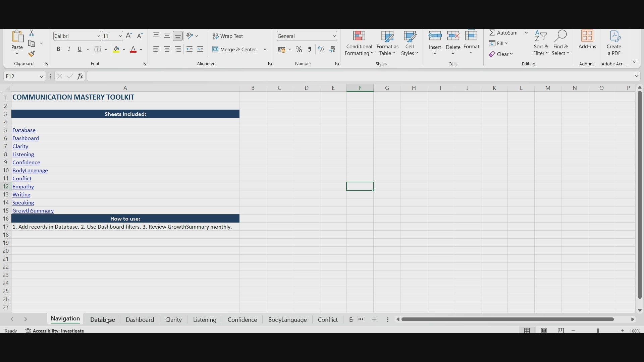Click Create a PDF icon
The image size is (644, 362).
pos(614,44)
